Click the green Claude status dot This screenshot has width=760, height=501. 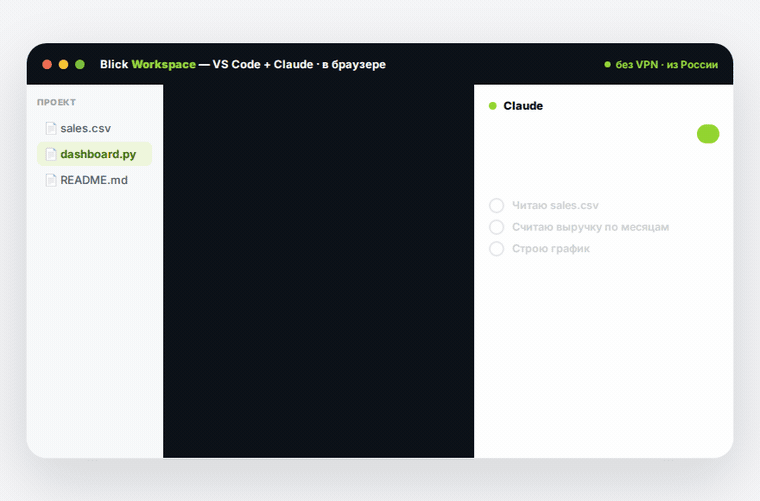coord(492,106)
